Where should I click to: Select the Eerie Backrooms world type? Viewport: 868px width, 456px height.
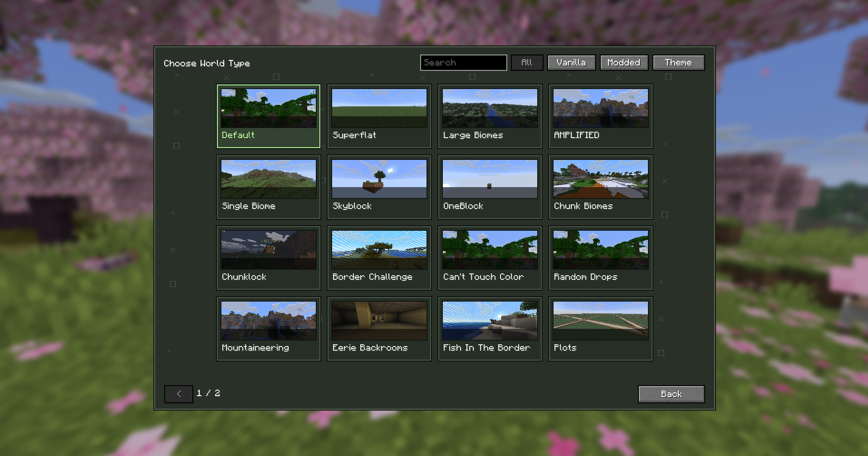pyautogui.click(x=379, y=329)
